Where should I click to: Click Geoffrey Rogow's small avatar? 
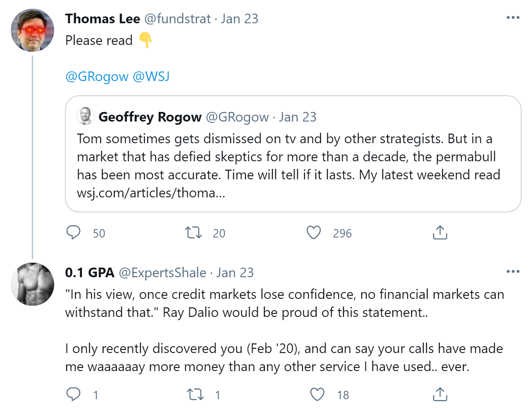85,116
